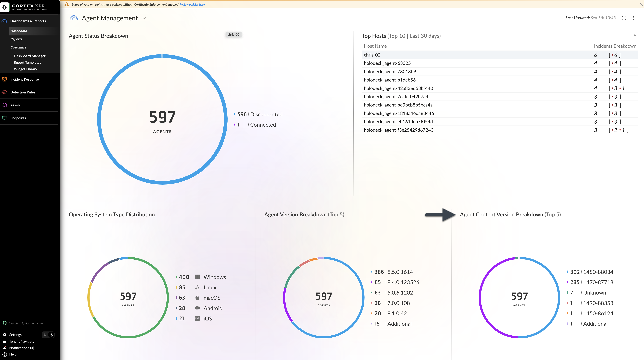Click the Last Updated timestamp
This screenshot has width=644, height=360.
[x=590, y=18]
